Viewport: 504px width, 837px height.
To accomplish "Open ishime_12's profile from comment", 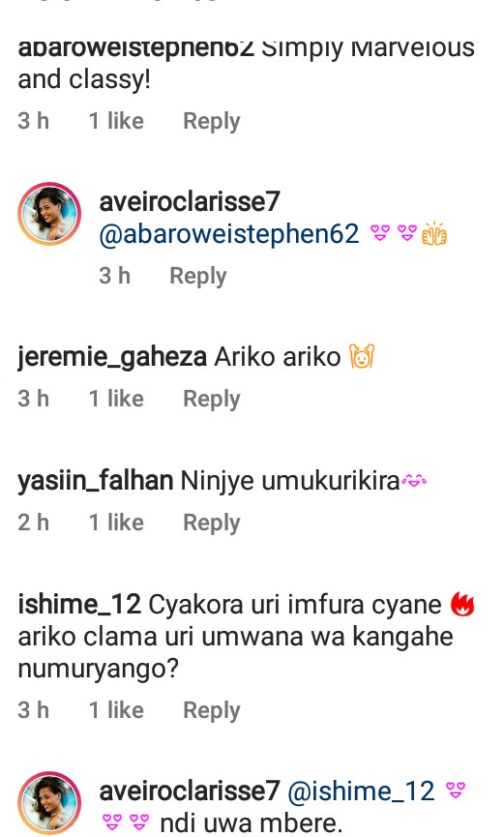I will (79, 604).
